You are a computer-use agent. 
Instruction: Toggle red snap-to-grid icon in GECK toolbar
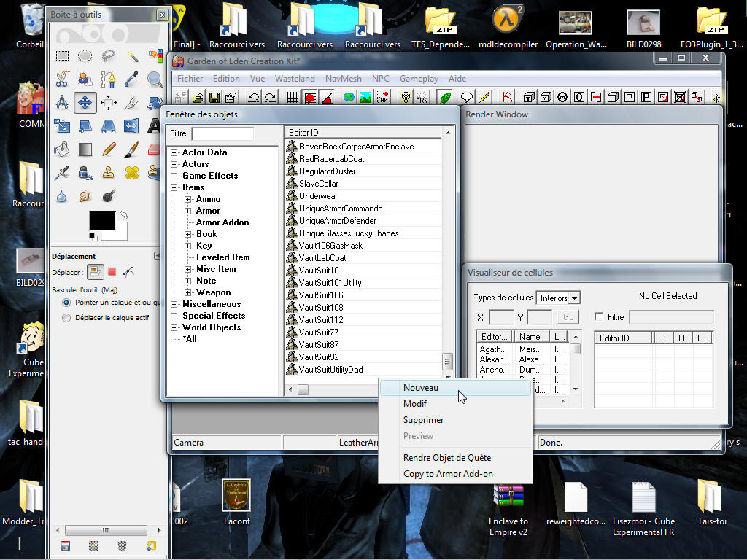tap(310, 98)
